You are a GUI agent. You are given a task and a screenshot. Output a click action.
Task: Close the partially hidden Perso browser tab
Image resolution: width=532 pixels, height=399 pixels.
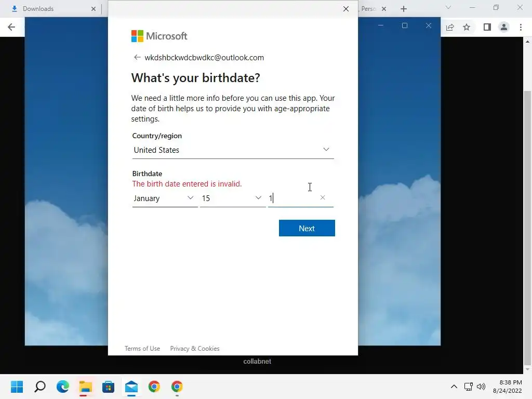click(384, 9)
